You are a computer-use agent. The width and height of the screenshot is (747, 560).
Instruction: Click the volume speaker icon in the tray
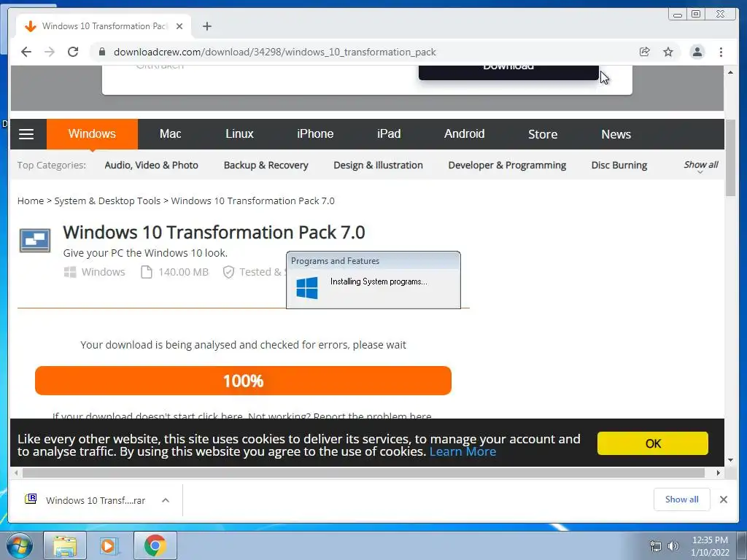click(673, 546)
